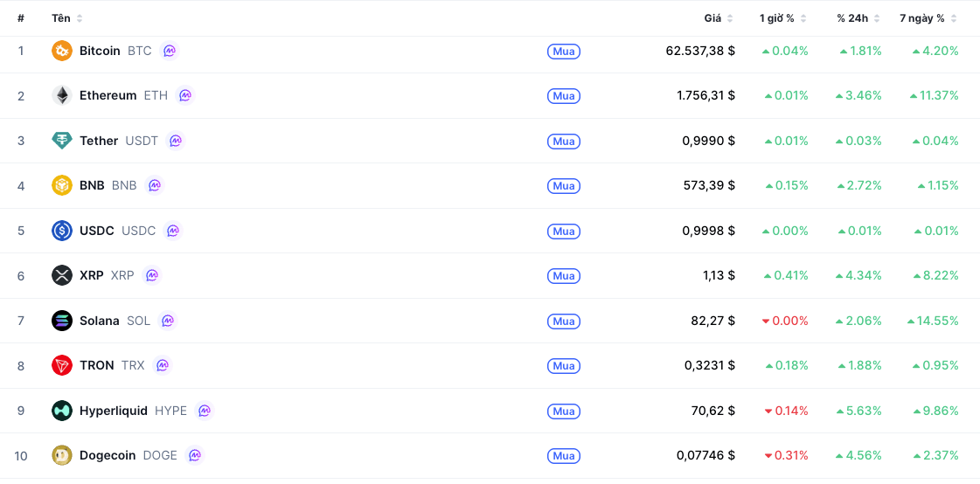Click the Mua button for Bitcoin
The width and height of the screenshot is (980, 484).
(564, 52)
